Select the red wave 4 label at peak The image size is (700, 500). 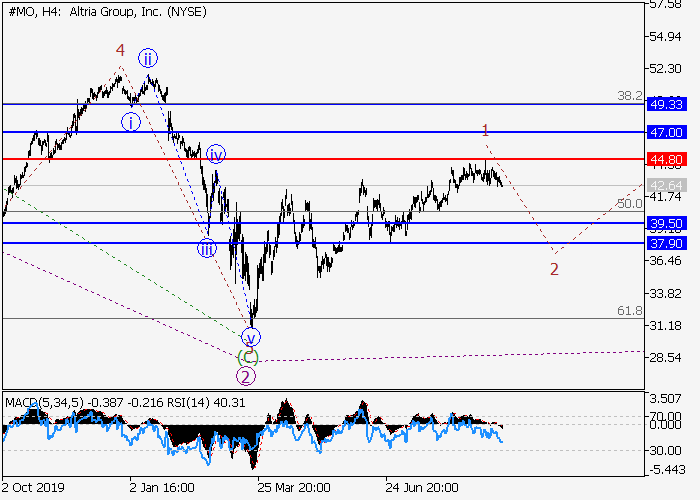pos(120,49)
